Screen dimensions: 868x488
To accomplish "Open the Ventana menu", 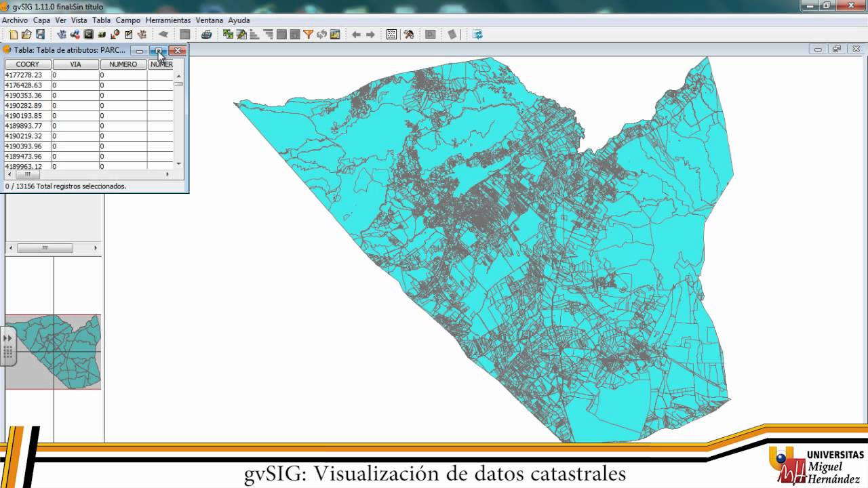I will click(x=210, y=20).
